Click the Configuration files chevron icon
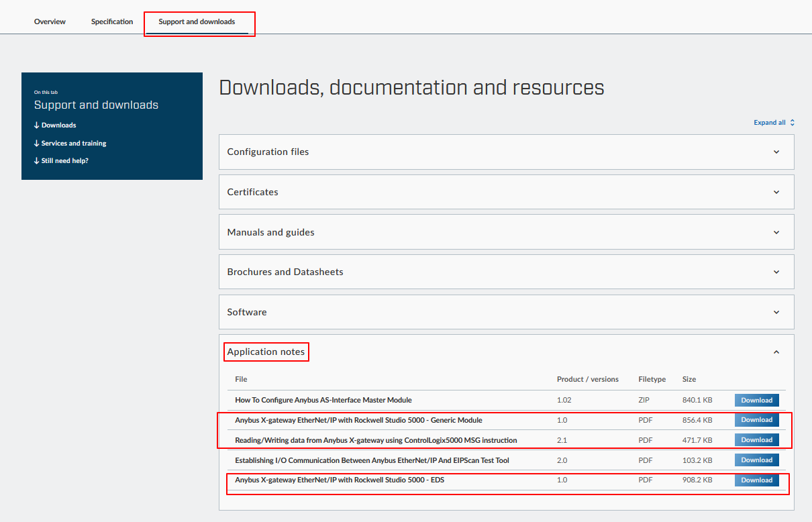Viewport: 812px width, 522px height. click(776, 152)
